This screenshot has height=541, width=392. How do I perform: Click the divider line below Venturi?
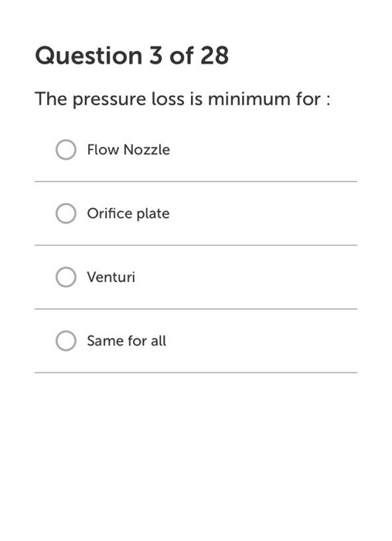click(x=196, y=309)
